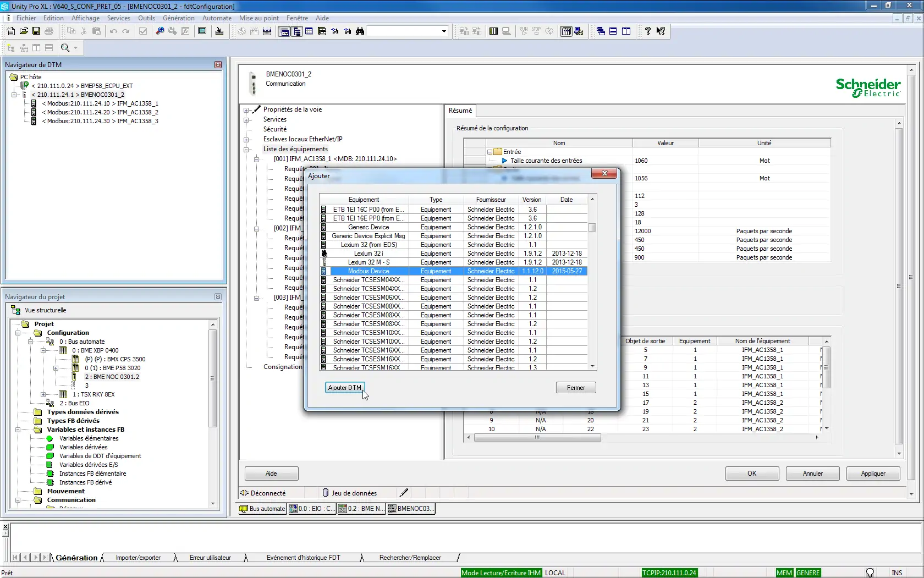Click the Print toolbar icon
This screenshot has height=578, width=924.
(x=49, y=31)
